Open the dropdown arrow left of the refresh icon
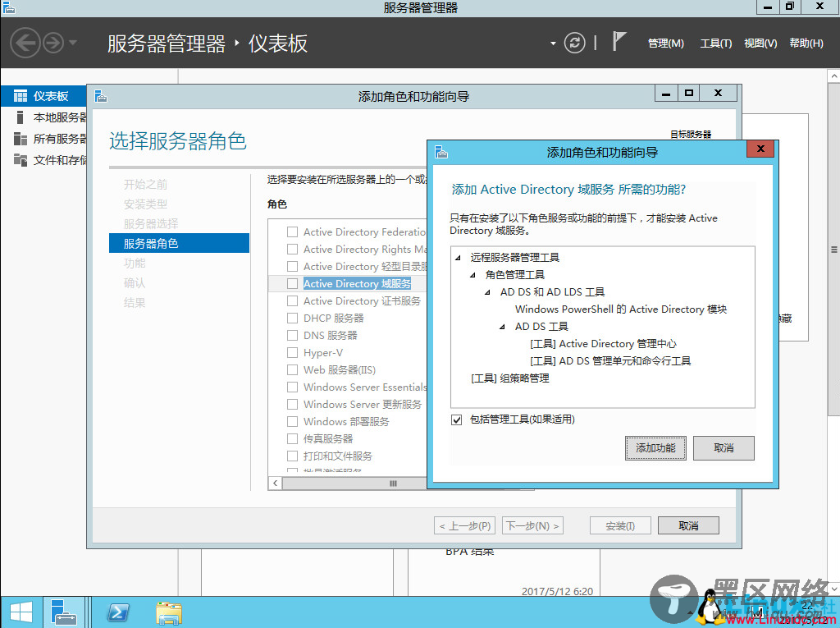The width and height of the screenshot is (840, 628). tap(553, 44)
